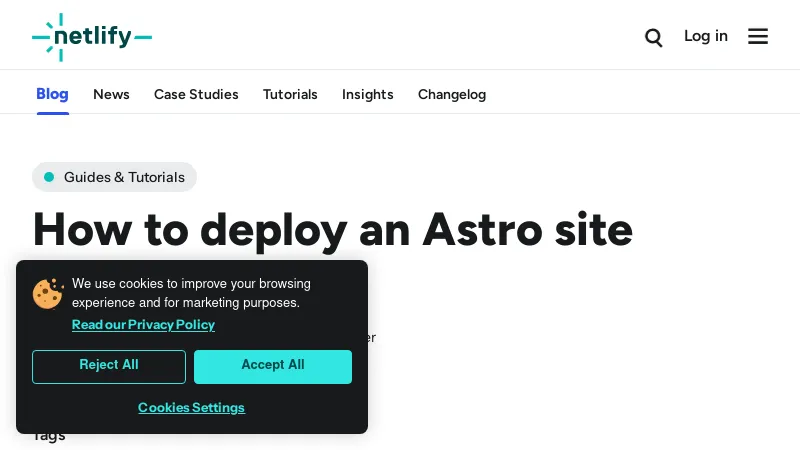This screenshot has width=800, height=450.
Task: Switch to the Tutorials section
Action: pos(290,94)
